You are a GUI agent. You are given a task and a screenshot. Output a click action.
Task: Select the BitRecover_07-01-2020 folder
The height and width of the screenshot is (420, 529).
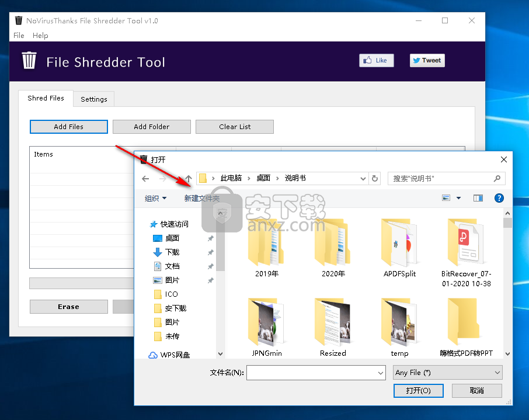[467, 253]
